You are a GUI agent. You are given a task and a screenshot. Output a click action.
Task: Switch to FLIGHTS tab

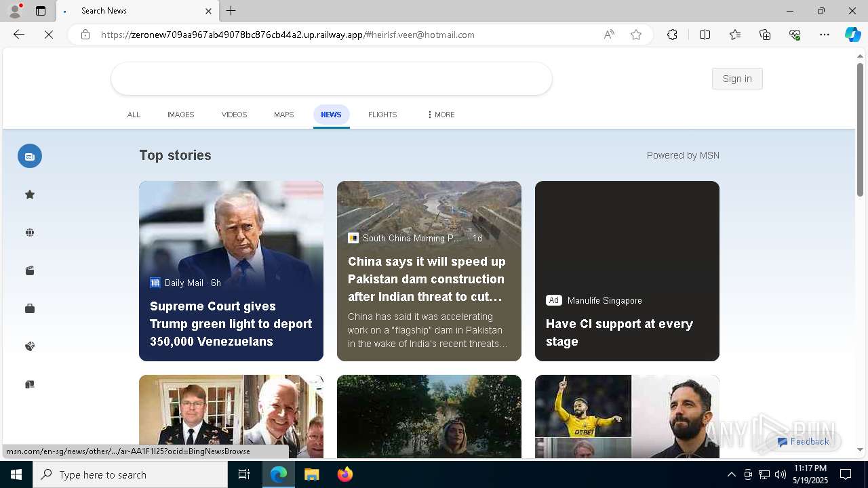[382, 115]
